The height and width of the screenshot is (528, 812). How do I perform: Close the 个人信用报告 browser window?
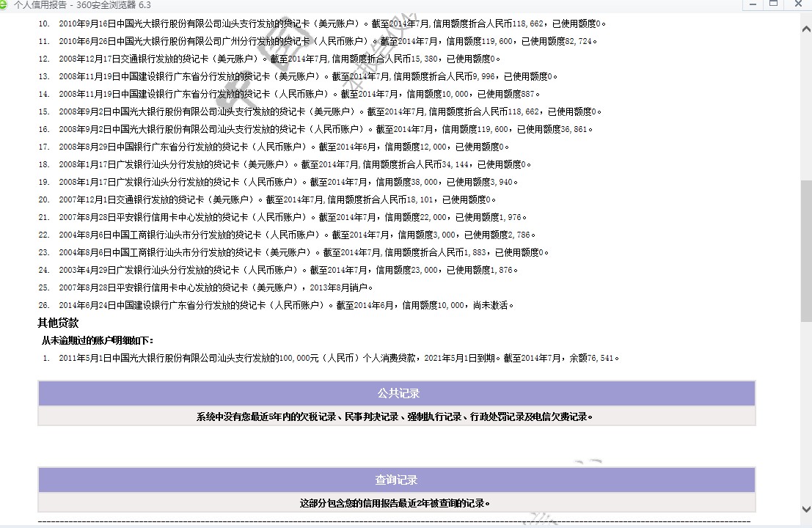pyautogui.click(x=798, y=4)
